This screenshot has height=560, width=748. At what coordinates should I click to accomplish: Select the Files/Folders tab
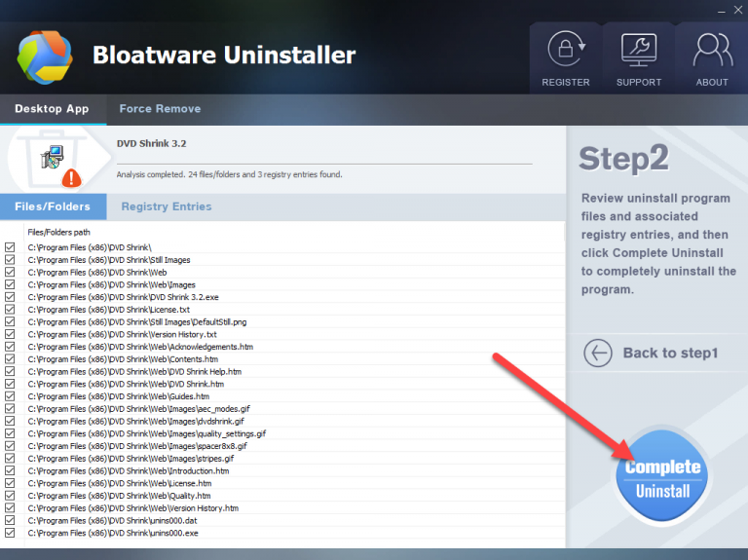click(x=53, y=206)
